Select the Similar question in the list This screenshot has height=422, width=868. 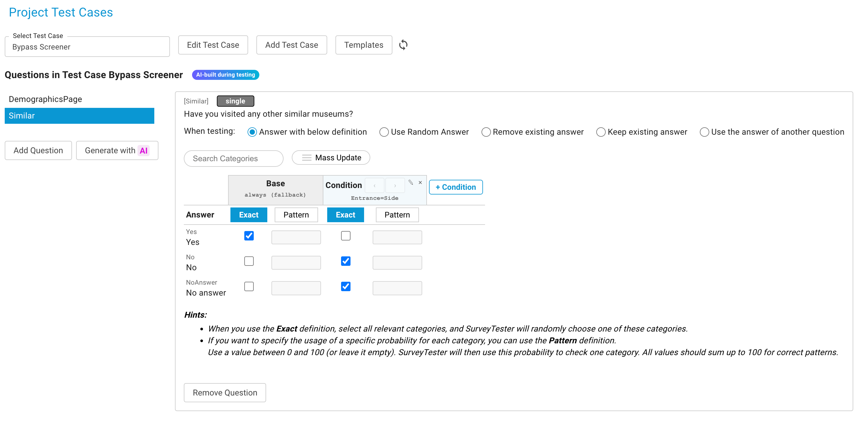pos(80,116)
